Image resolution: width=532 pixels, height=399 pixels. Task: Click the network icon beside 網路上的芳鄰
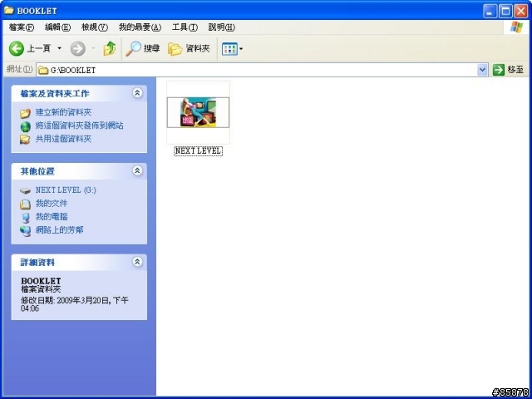click(x=26, y=231)
